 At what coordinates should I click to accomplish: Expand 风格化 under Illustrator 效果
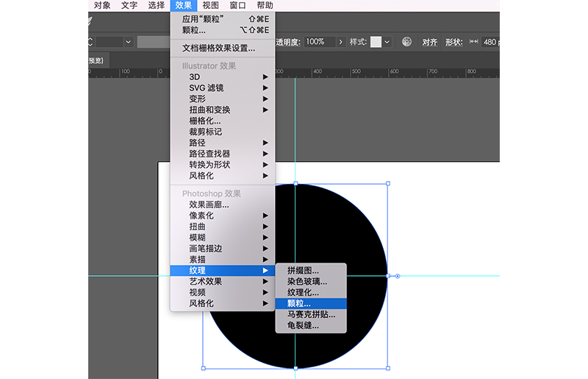[x=223, y=176]
